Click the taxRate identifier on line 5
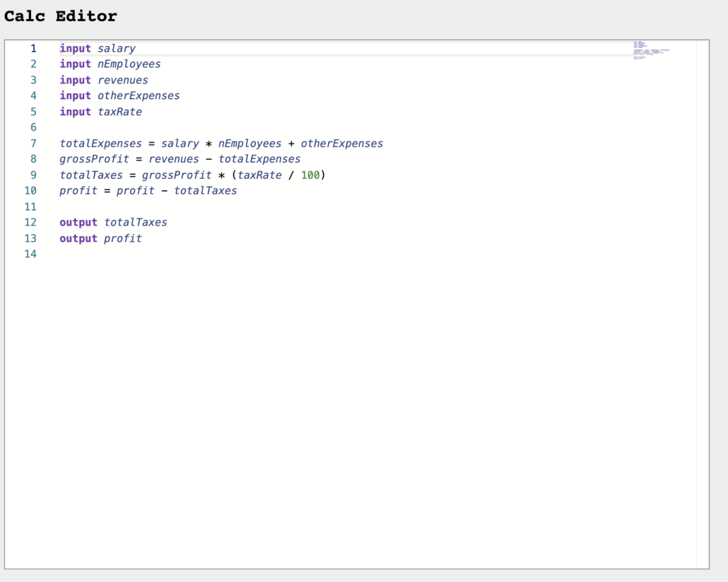 click(119, 112)
